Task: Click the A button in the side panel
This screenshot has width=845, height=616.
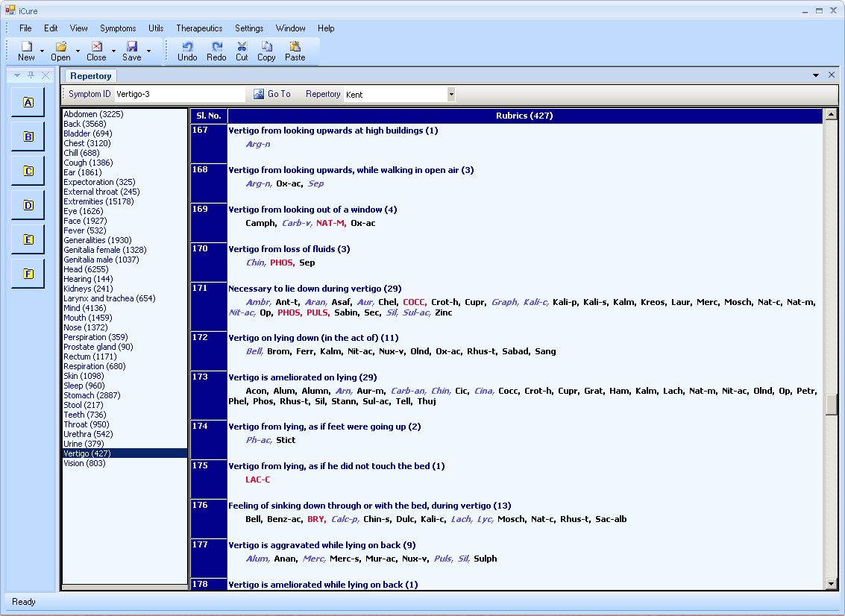Action: [x=28, y=102]
